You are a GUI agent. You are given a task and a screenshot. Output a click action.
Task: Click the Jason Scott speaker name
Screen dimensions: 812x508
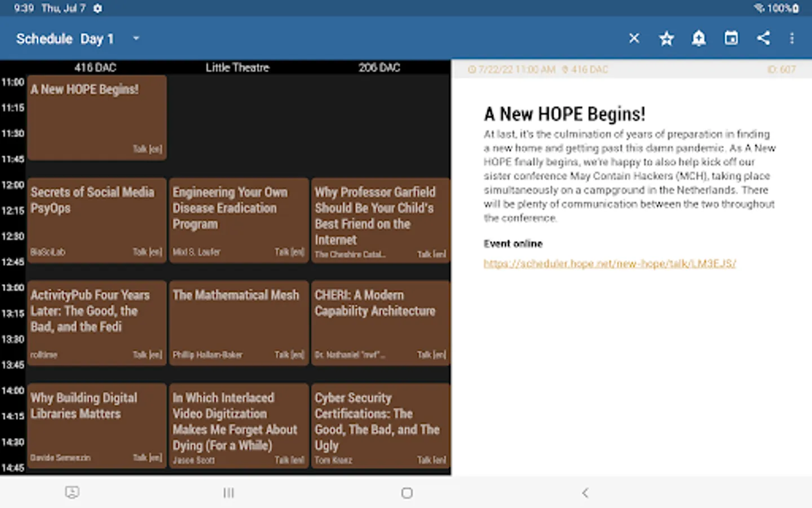(193, 461)
